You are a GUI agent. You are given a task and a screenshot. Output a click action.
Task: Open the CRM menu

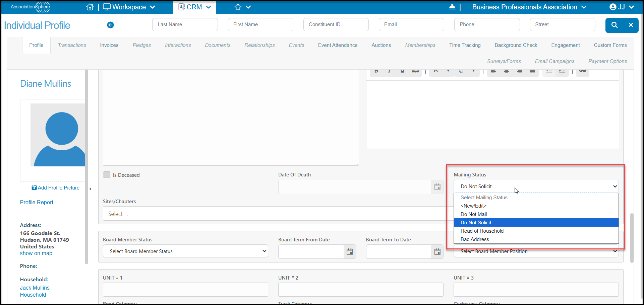pyautogui.click(x=195, y=7)
